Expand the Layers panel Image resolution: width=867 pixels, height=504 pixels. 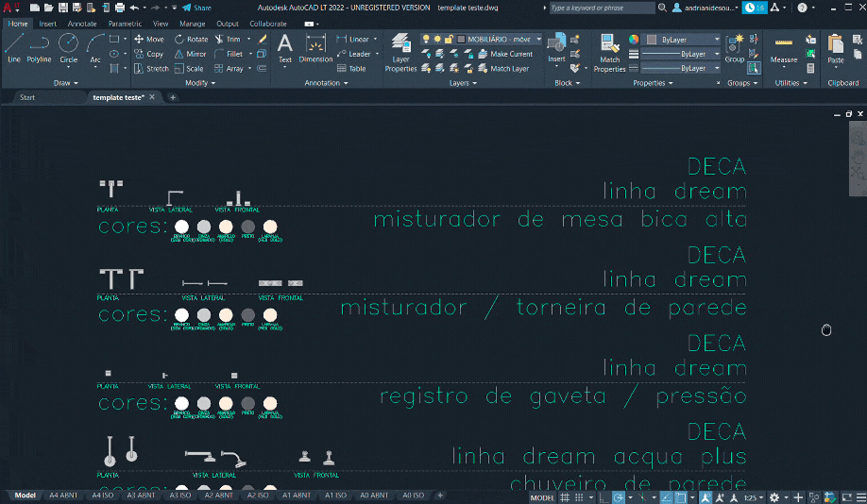pos(463,83)
